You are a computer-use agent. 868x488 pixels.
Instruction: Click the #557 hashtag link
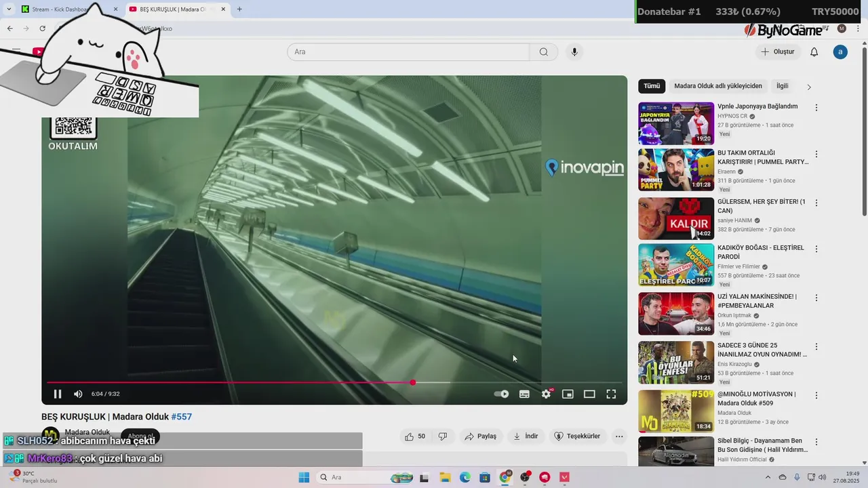pos(182,417)
